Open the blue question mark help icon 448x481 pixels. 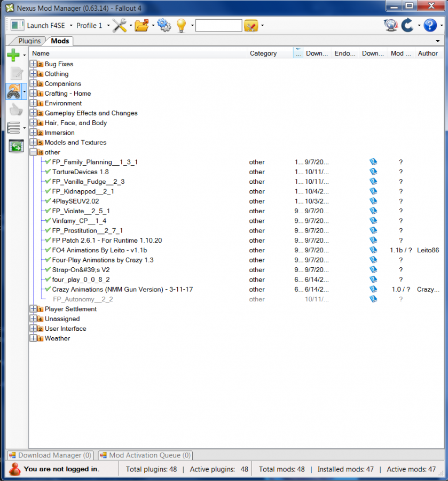pyautogui.click(x=430, y=26)
